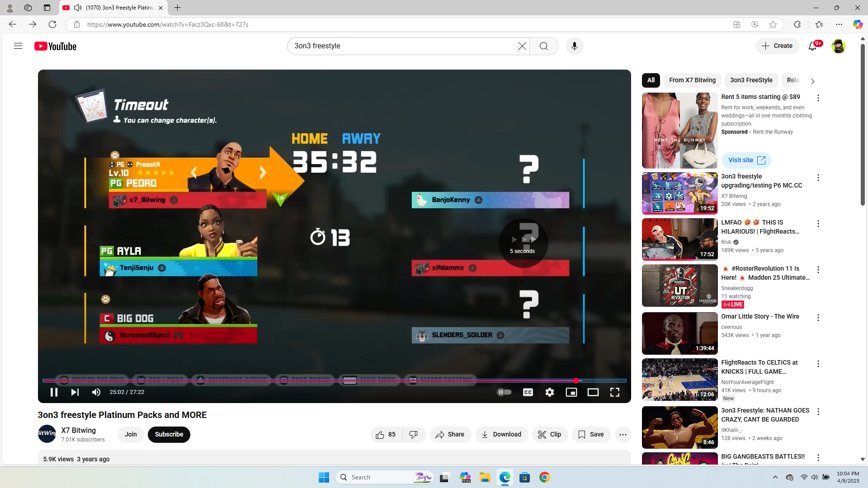Viewport: 868px width, 488px height.
Task: Save video to a playlist
Action: (591, 435)
